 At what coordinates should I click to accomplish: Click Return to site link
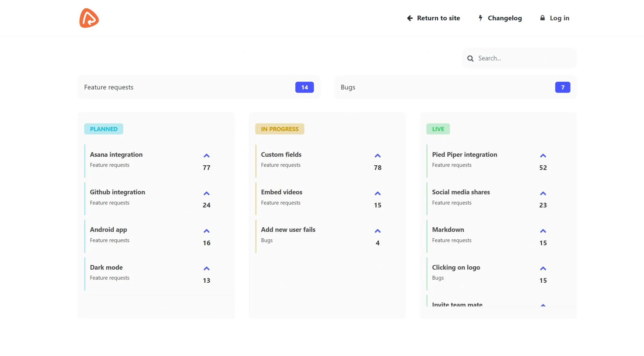click(433, 18)
